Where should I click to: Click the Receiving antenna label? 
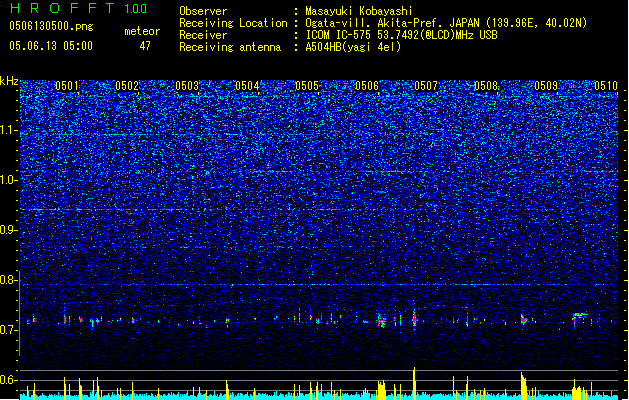click(x=230, y=47)
